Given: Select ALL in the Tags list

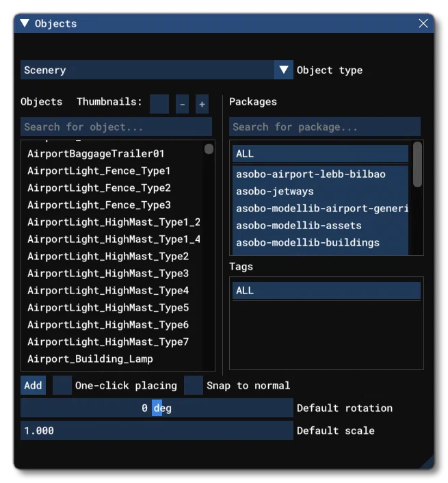Looking at the screenshot, I should tap(326, 291).
